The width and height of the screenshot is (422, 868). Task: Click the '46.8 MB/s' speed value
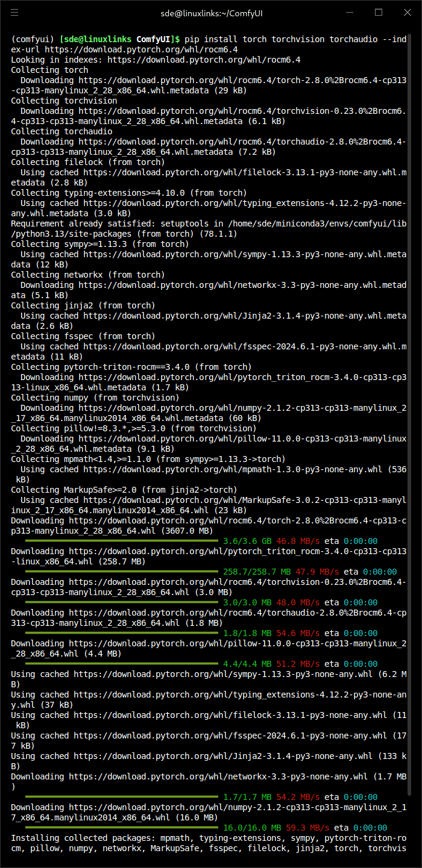pos(298,541)
